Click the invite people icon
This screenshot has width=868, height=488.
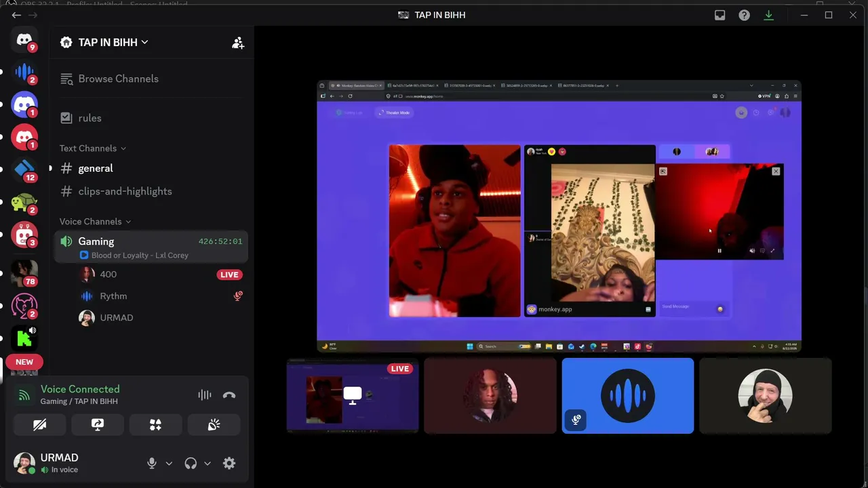[237, 43]
